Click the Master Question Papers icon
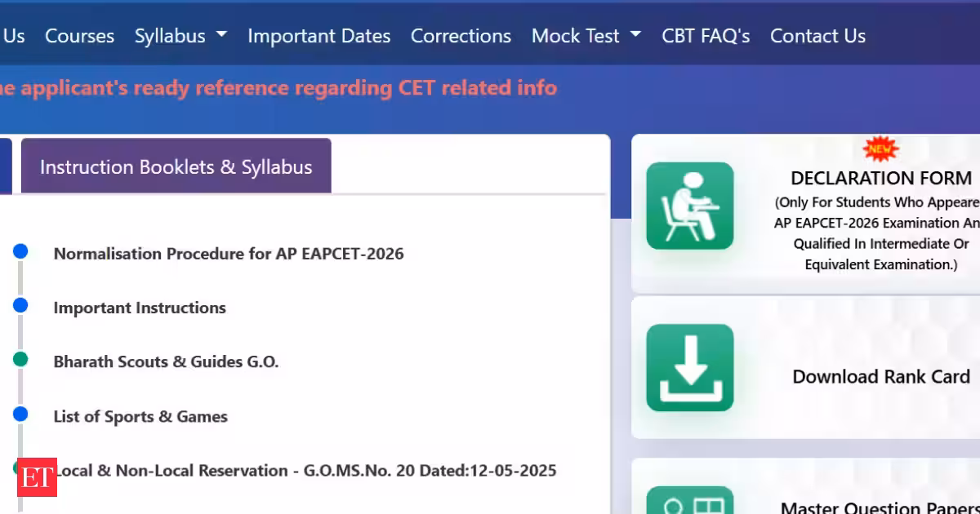The image size is (980, 514). click(690, 500)
